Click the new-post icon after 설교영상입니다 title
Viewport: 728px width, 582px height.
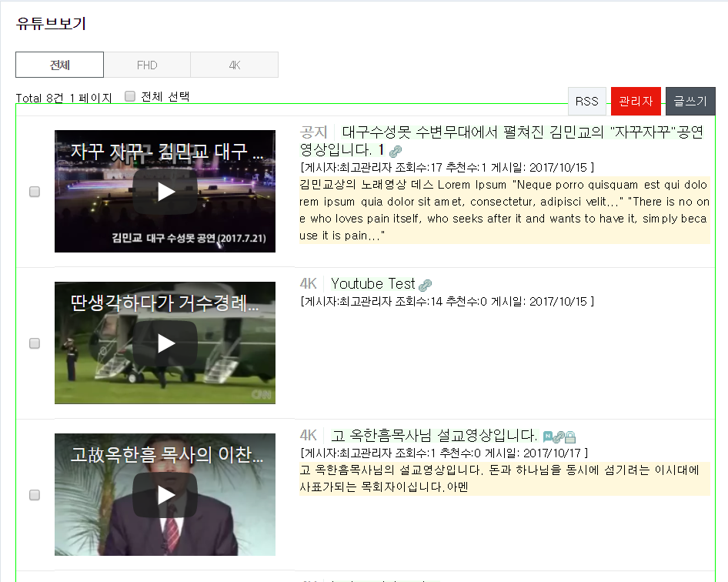coord(547,436)
